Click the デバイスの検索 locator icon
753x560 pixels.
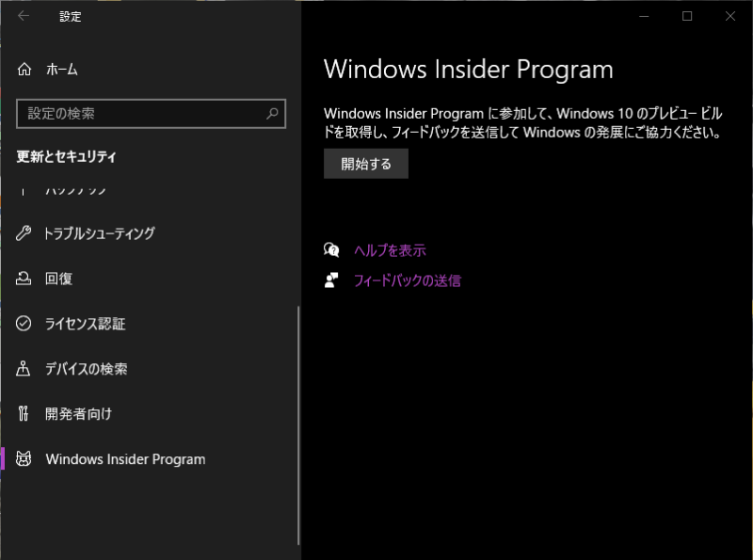pyautogui.click(x=24, y=368)
